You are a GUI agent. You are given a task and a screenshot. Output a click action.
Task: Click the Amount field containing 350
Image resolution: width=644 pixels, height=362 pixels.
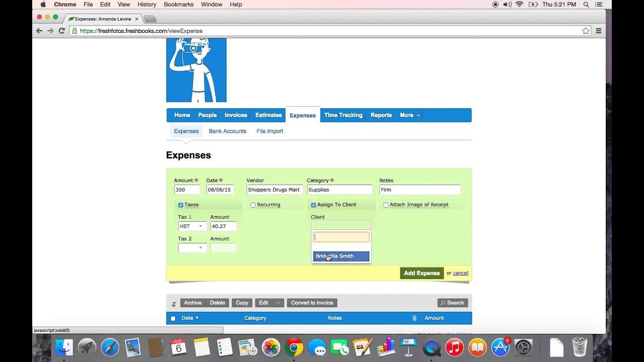point(187,190)
